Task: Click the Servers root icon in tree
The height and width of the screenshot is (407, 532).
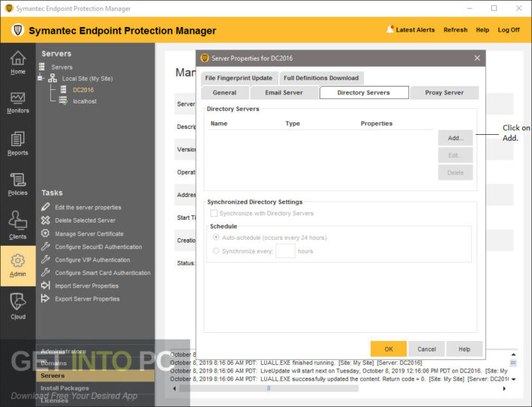Action: 42,67
